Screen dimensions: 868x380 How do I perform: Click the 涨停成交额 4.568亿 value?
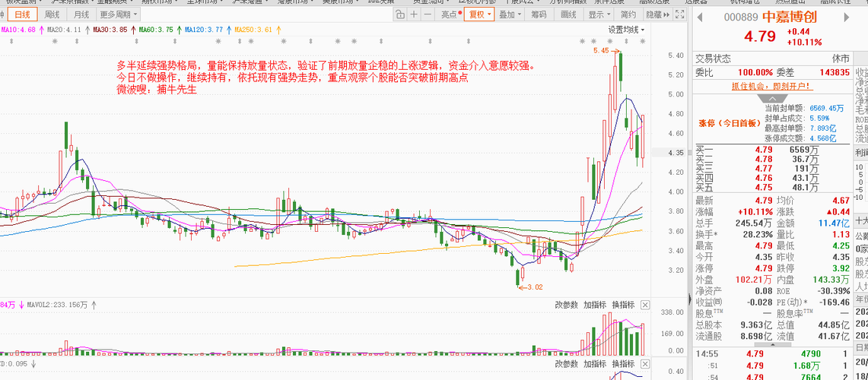click(x=823, y=138)
